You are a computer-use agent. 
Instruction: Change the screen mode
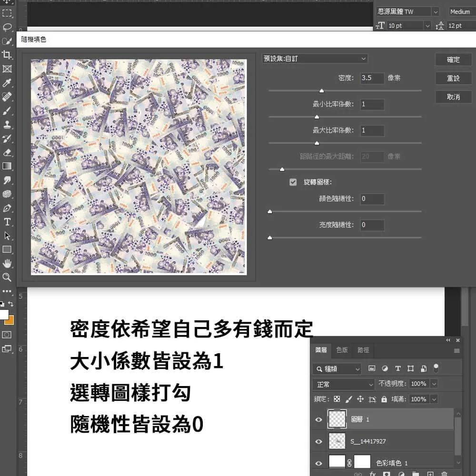(x=7, y=349)
